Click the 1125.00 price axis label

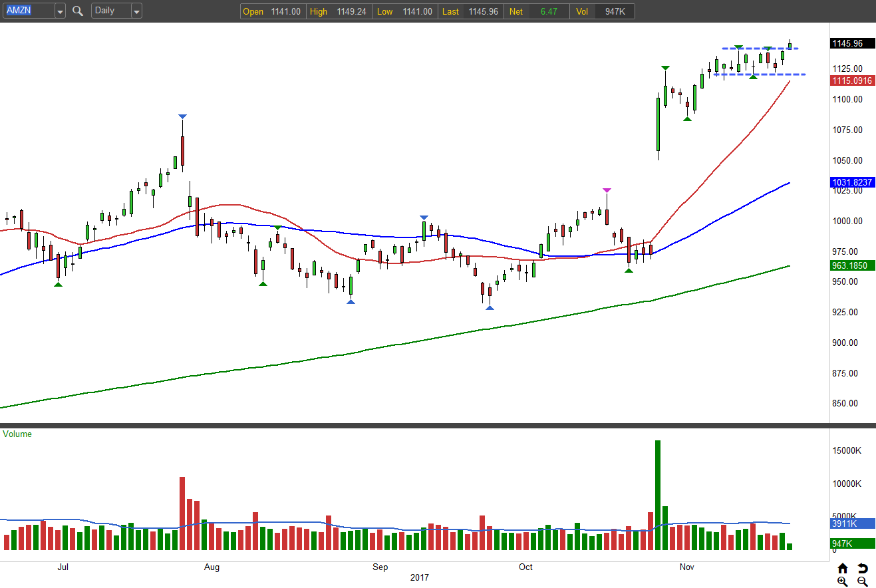click(847, 69)
